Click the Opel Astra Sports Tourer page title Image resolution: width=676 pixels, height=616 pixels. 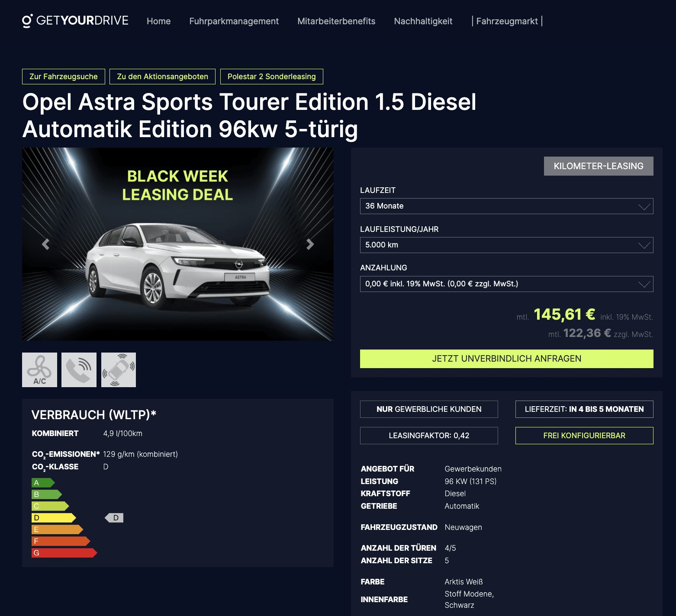pos(249,115)
